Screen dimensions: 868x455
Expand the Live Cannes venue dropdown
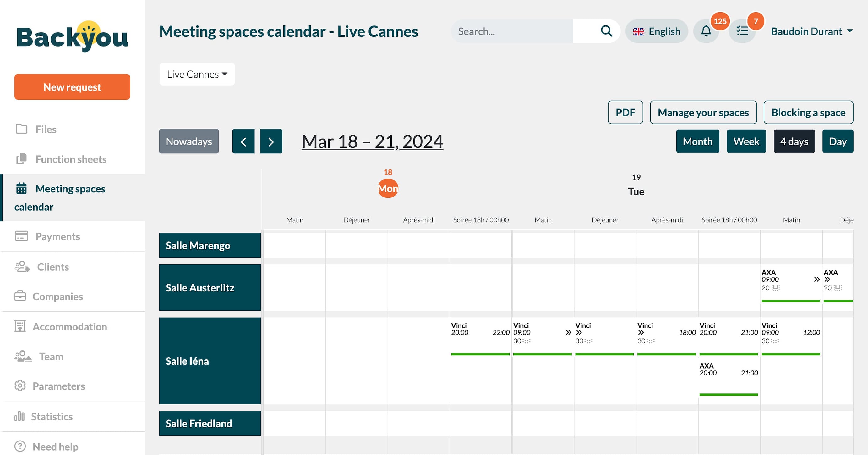coord(197,74)
